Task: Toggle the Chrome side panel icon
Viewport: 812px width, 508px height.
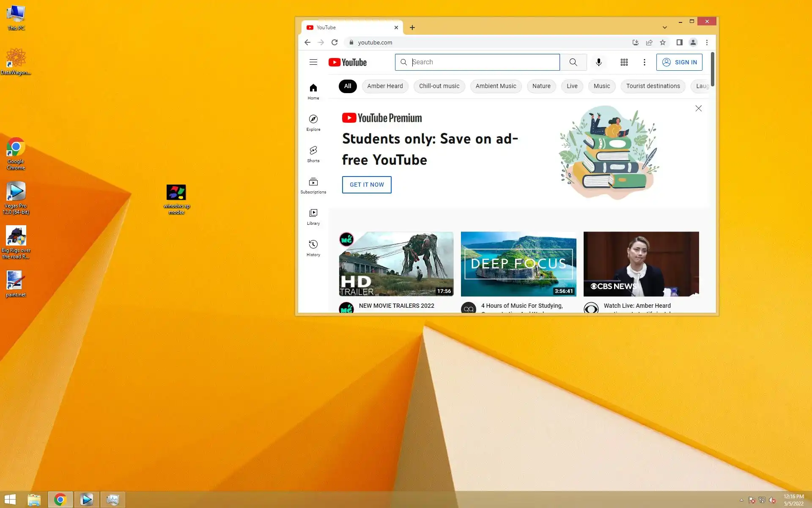Action: 679,42
